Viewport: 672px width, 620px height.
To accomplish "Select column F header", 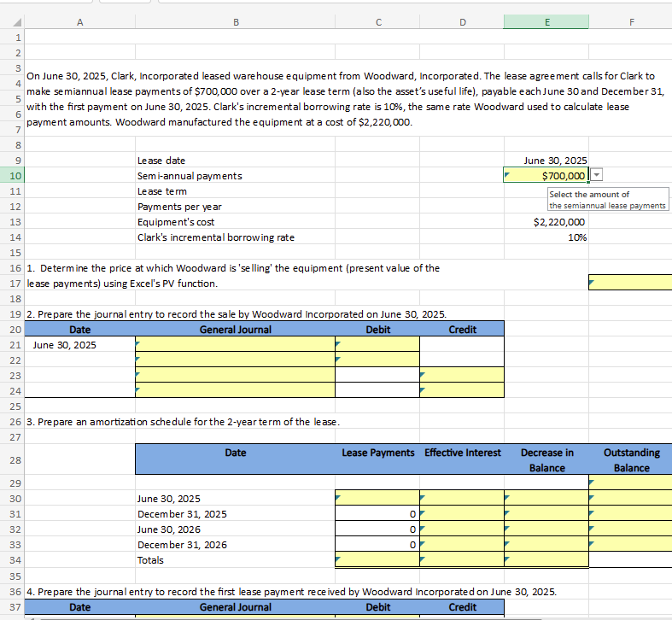I will [631, 22].
